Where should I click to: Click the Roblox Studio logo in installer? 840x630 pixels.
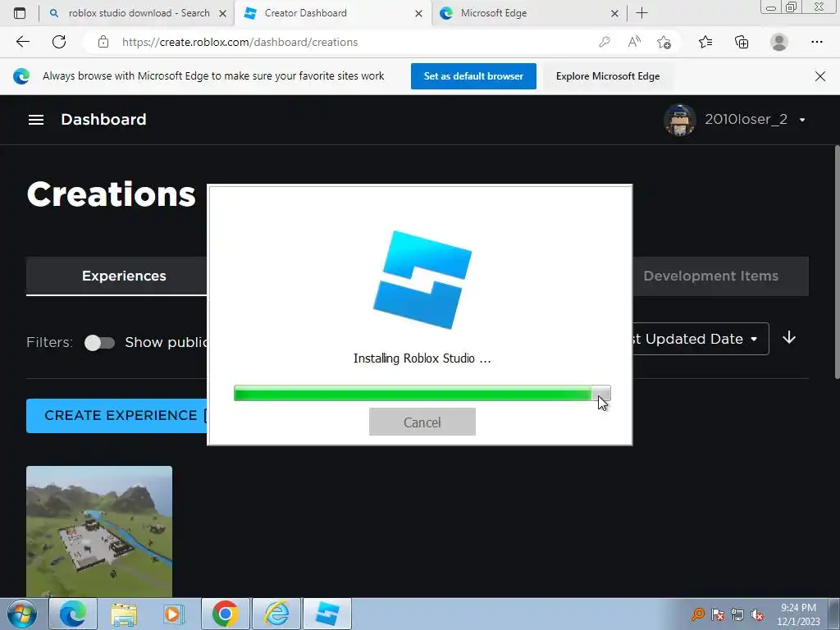(422, 280)
